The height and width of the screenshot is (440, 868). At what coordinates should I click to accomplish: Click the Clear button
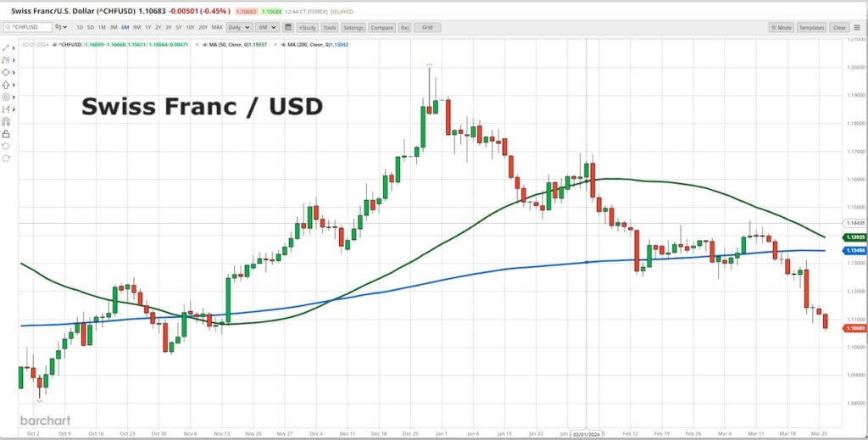pyautogui.click(x=840, y=27)
